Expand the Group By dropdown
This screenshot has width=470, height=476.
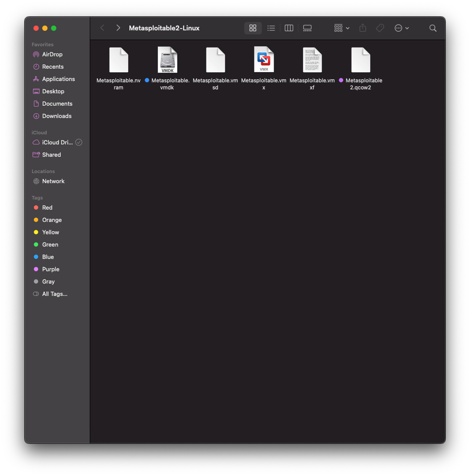(341, 28)
